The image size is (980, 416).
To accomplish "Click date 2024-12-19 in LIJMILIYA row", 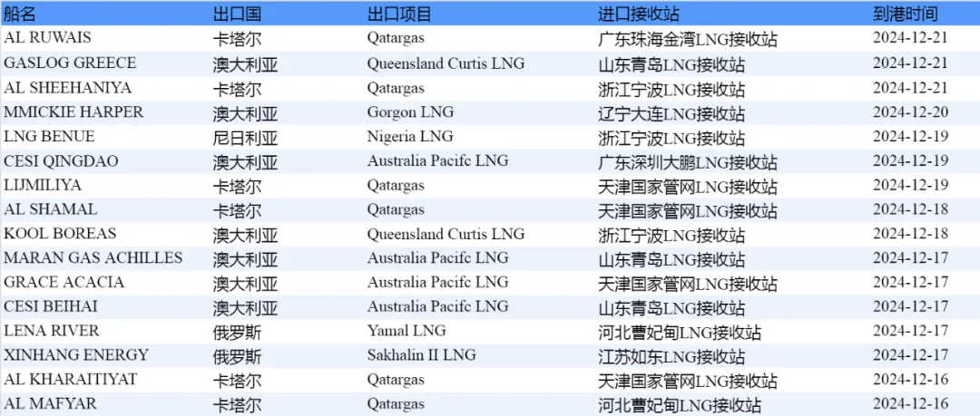I will [911, 185].
